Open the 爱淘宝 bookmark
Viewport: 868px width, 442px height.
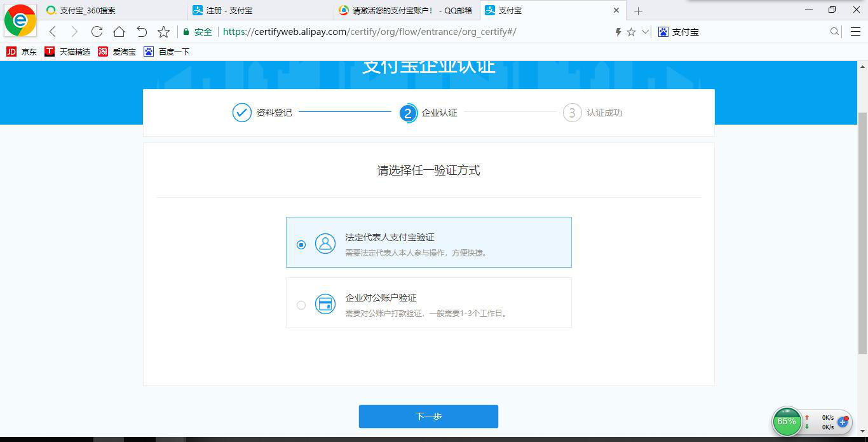(x=117, y=52)
